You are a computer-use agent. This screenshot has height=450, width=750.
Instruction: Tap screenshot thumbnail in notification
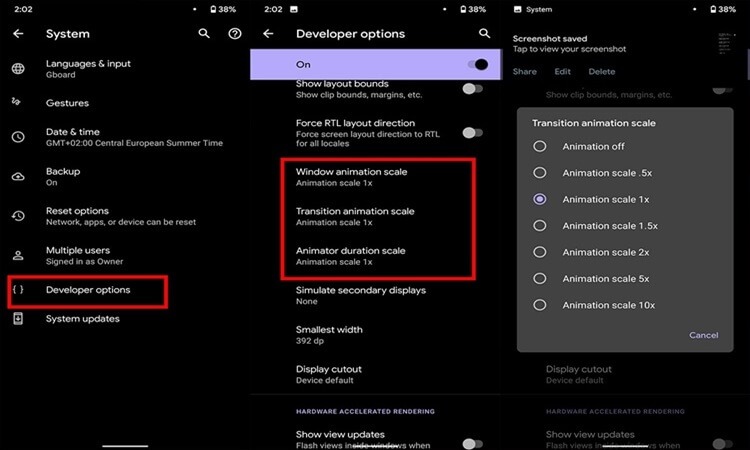(726, 44)
